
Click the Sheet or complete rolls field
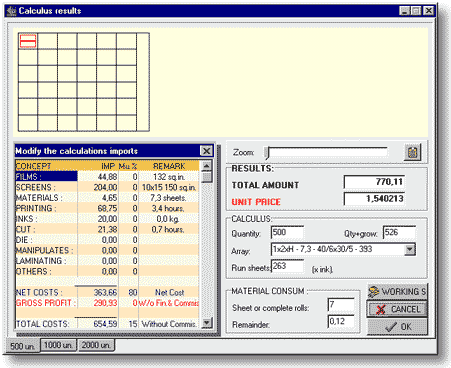tap(341, 305)
